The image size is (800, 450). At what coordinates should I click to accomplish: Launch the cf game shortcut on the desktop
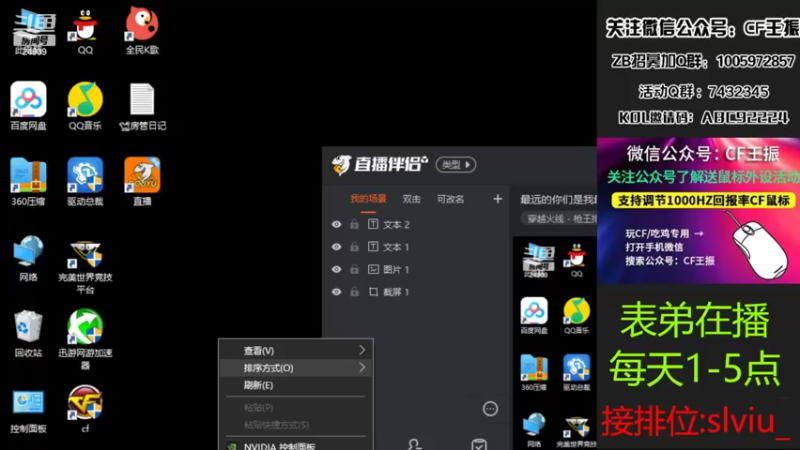point(85,410)
